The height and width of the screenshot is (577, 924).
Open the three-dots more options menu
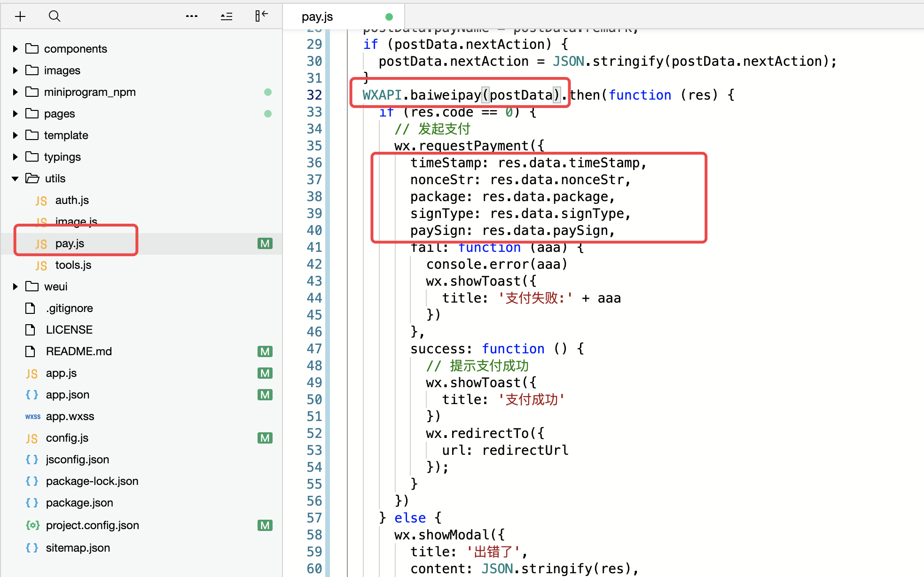pos(191,16)
